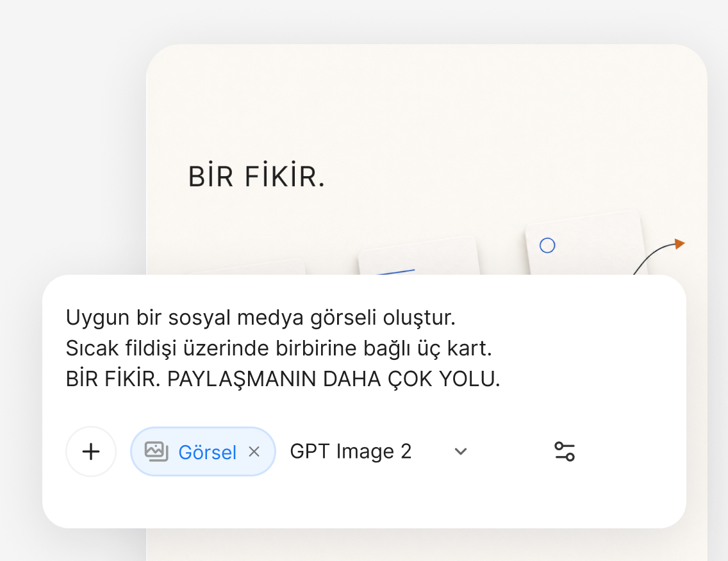This screenshot has width=728, height=561.
Task: Open the settings sliders icon
Action: tap(565, 451)
